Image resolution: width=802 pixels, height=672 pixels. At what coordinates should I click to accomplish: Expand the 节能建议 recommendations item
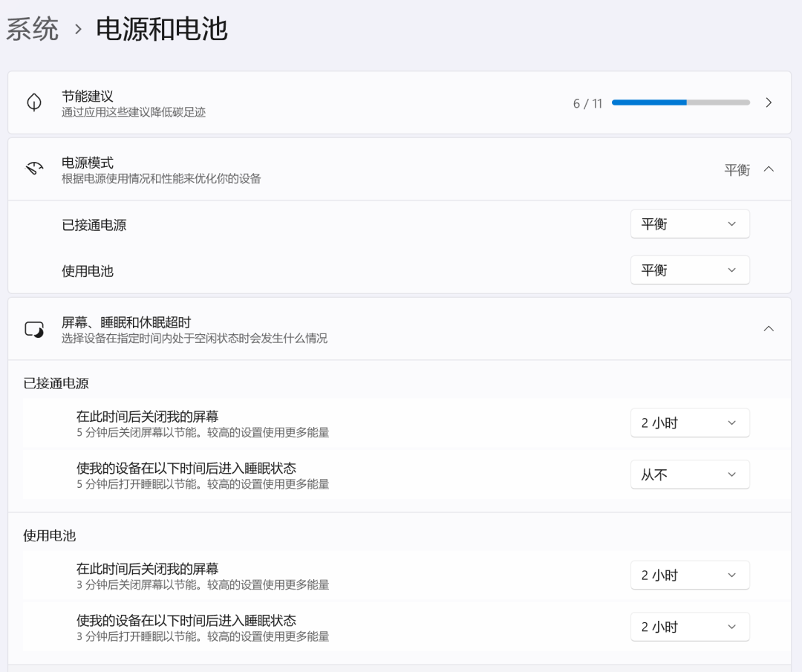769,102
